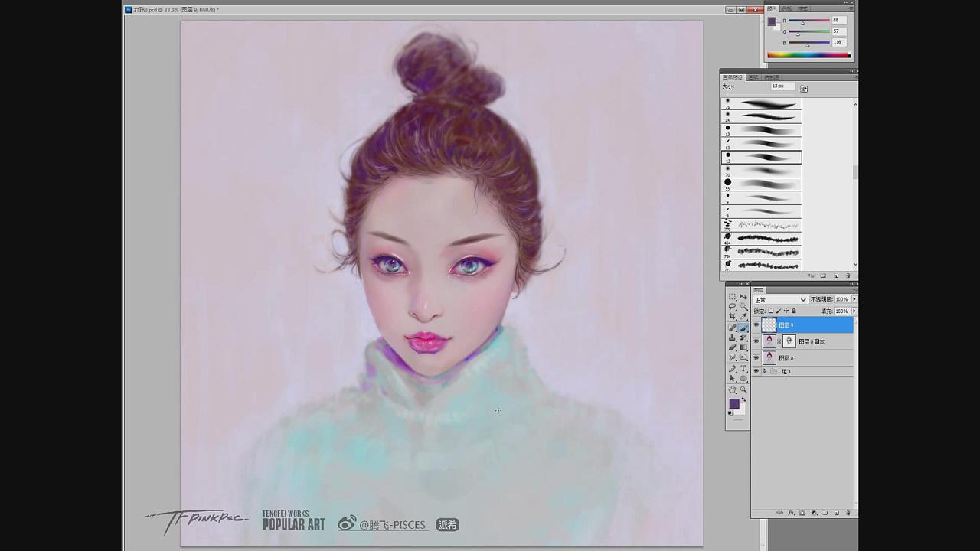Screen dimensions: 980x551
Task: Delete the selected layer
Action: [848, 513]
